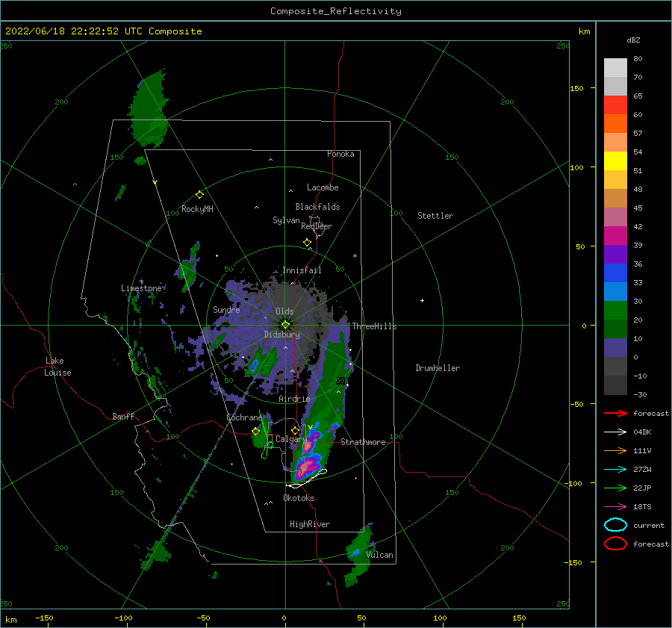Select the Cochrane city label

[x=244, y=417]
